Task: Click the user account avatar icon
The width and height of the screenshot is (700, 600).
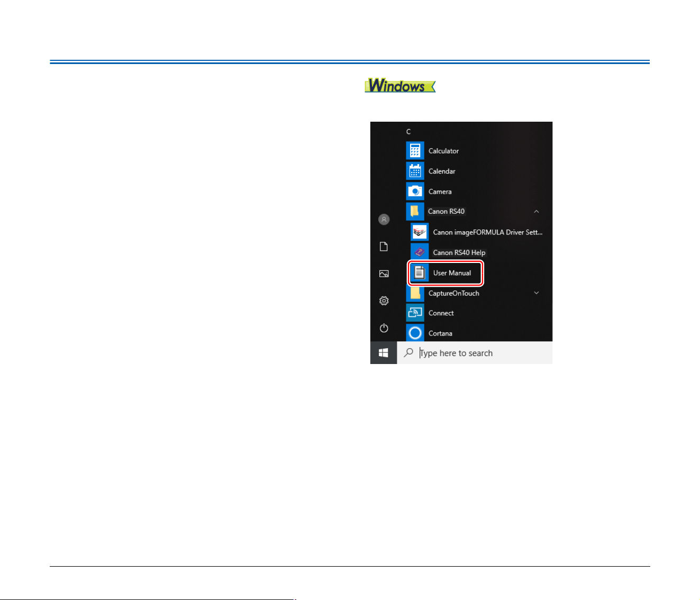Action: 384,219
